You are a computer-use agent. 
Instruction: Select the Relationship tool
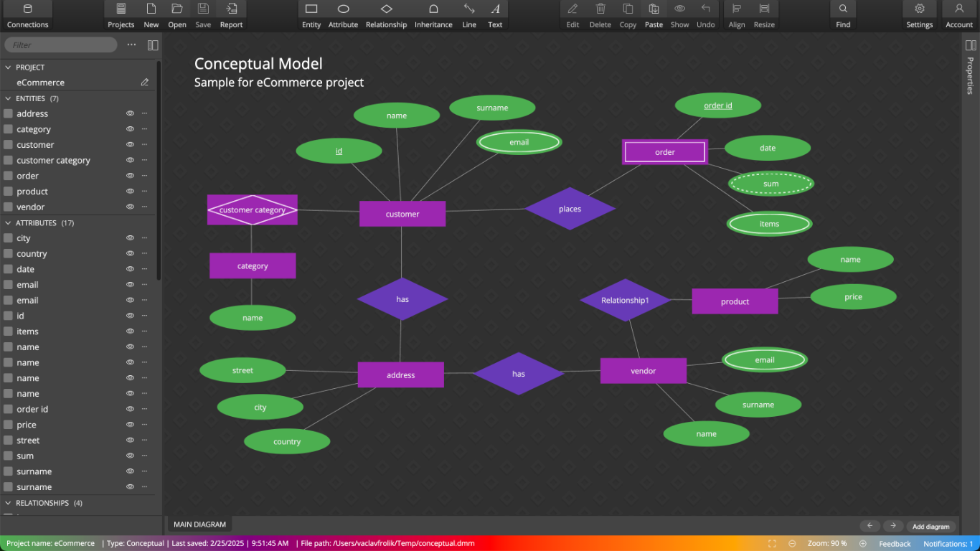click(386, 15)
